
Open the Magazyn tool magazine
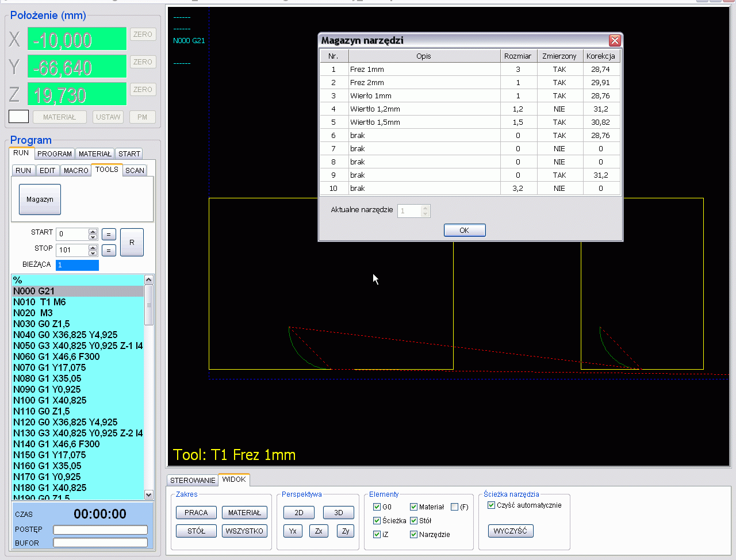(x=40, y=200)
